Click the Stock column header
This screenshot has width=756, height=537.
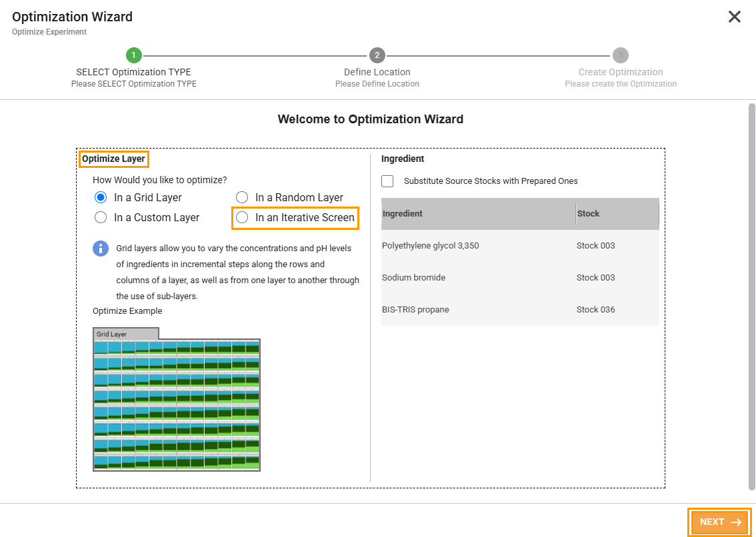[x=589, y=213]
